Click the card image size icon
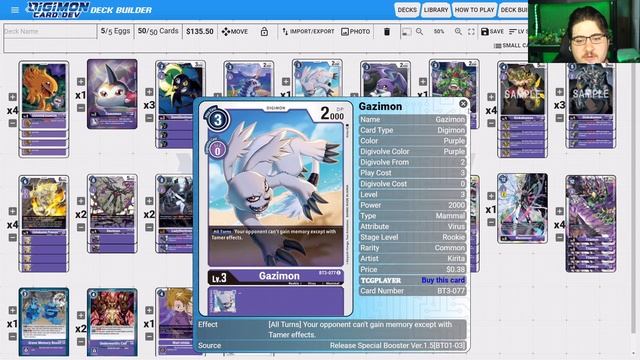 pos(407,31)
